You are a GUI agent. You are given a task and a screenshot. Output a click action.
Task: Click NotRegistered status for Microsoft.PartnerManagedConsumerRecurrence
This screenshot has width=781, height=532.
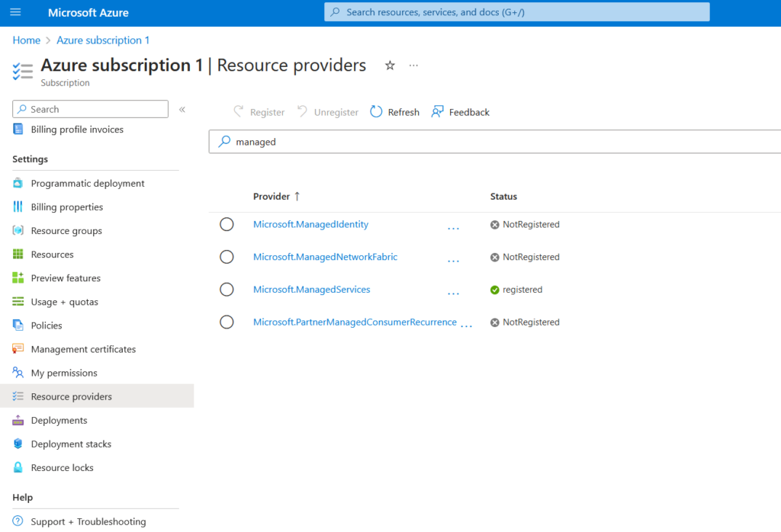pyautogui.click(x=525, y=322)
